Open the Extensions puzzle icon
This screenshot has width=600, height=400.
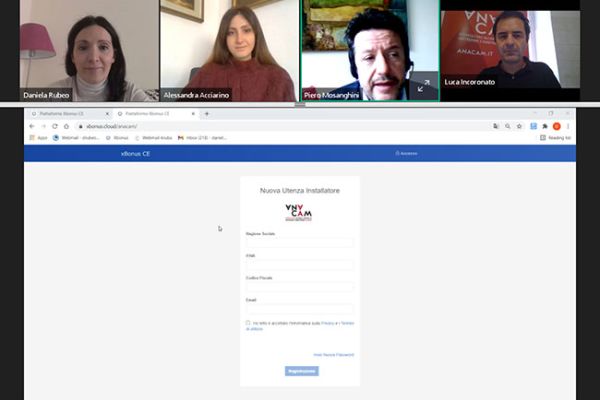click(545, 126)
